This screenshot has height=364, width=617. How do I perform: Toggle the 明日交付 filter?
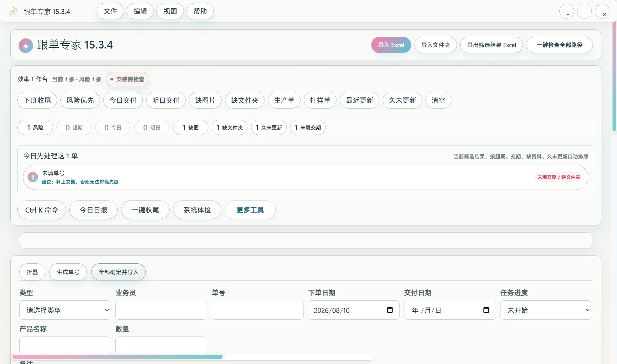coord(166,100)
